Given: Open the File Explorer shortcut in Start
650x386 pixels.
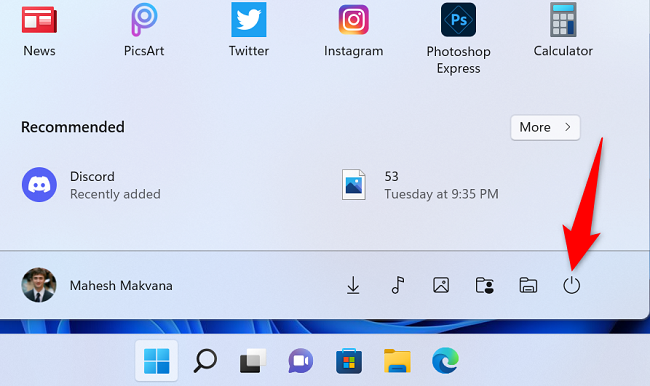Looking at the screenshot, I should coord(528,285).
